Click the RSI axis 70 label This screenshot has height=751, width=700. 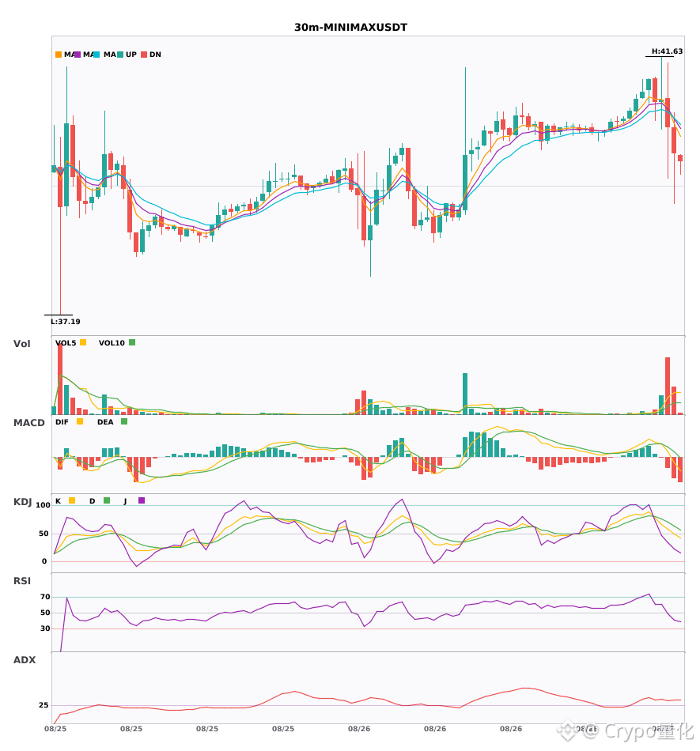[x=45, y=597]
